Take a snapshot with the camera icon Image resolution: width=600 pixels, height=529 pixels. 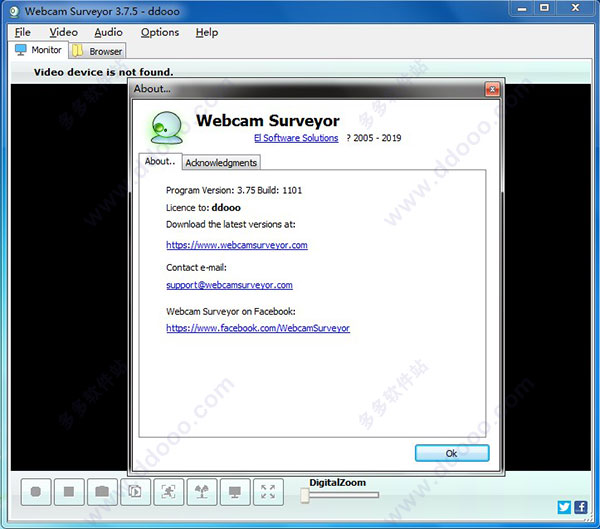coord(102,492)
